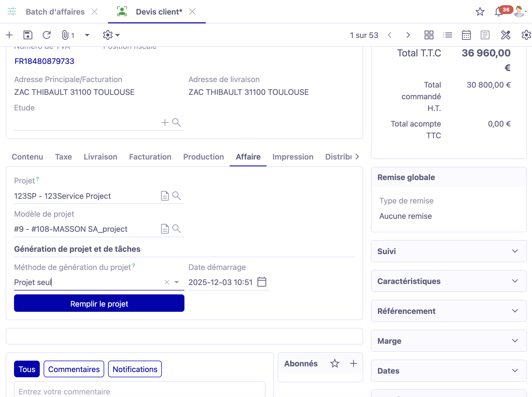Star the Abonnés follow icon
The height and width of the screenshot is (397, 532).
point(335,363)
